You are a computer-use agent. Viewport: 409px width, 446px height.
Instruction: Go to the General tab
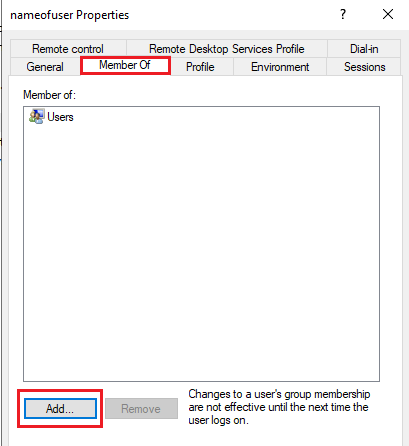[x=45, y=67]
